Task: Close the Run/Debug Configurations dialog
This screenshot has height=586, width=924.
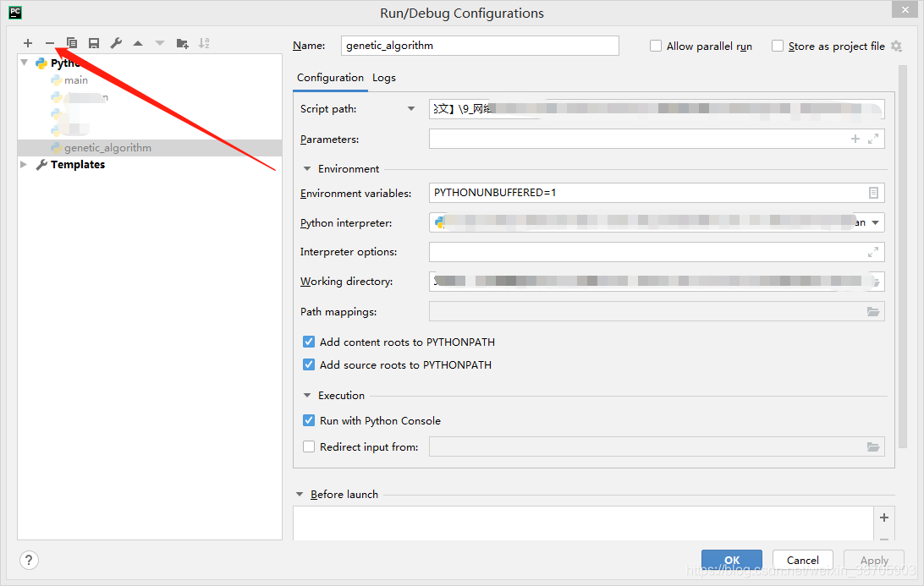Action: pyautogui.click(x=905, y=9)
